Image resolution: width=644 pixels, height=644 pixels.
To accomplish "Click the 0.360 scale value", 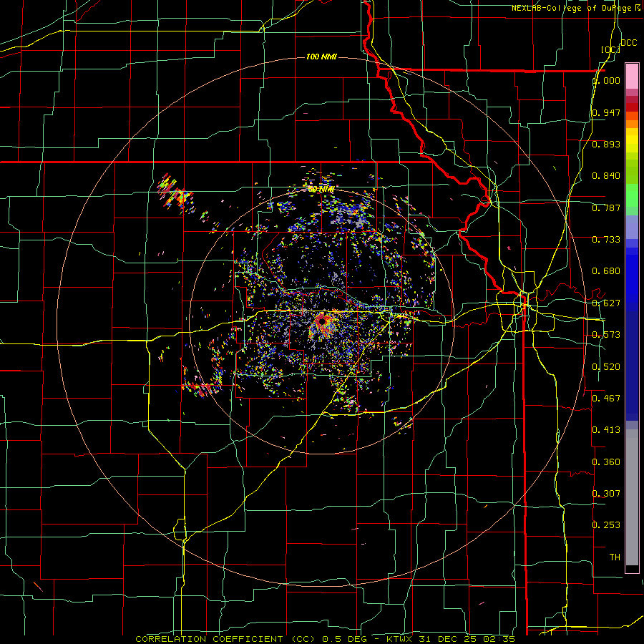I will click(x=606, y=462).
